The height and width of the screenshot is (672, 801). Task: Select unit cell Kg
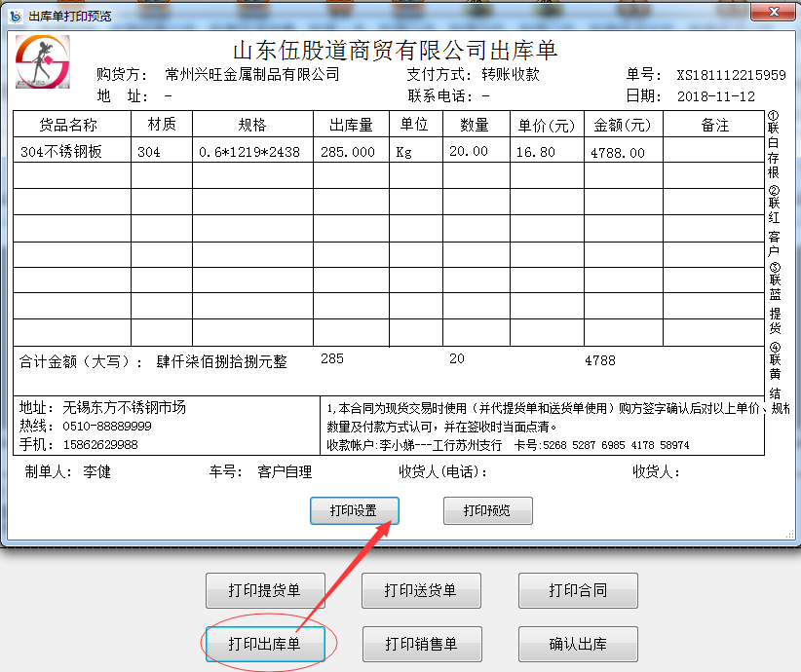(x=415, y=150)
